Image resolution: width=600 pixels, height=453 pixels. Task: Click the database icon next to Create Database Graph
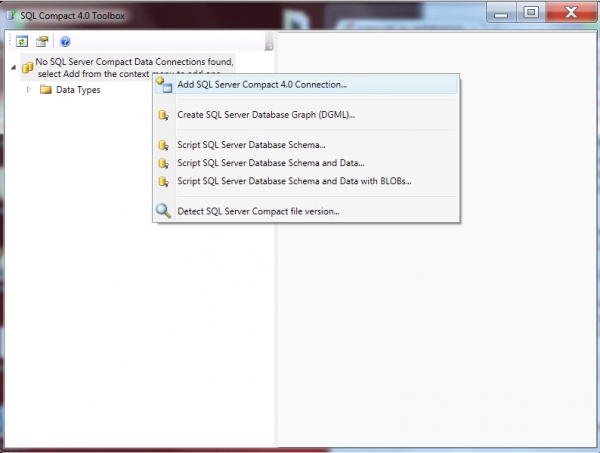[x=163, y=115]
